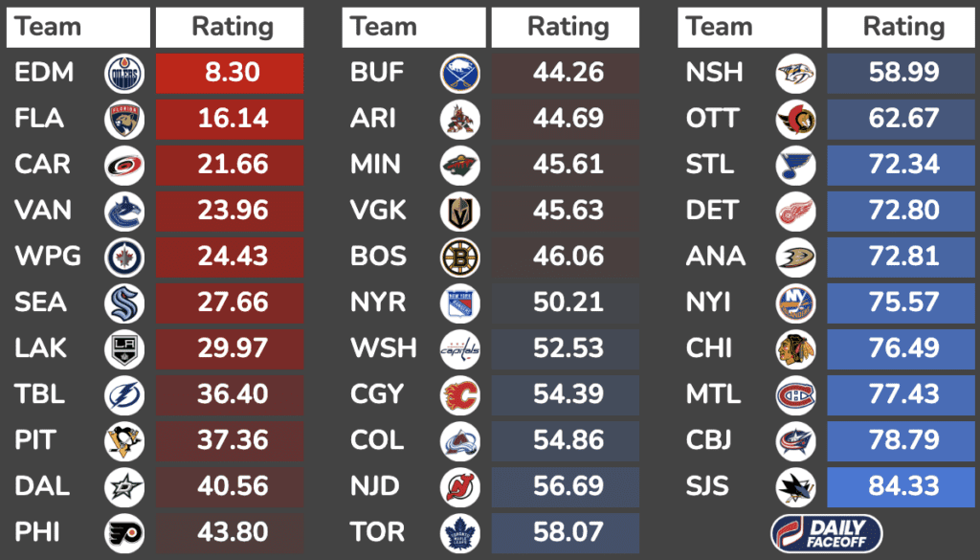Select the Calgary Flames logo

pyautogui.click(x=460, y=395)
